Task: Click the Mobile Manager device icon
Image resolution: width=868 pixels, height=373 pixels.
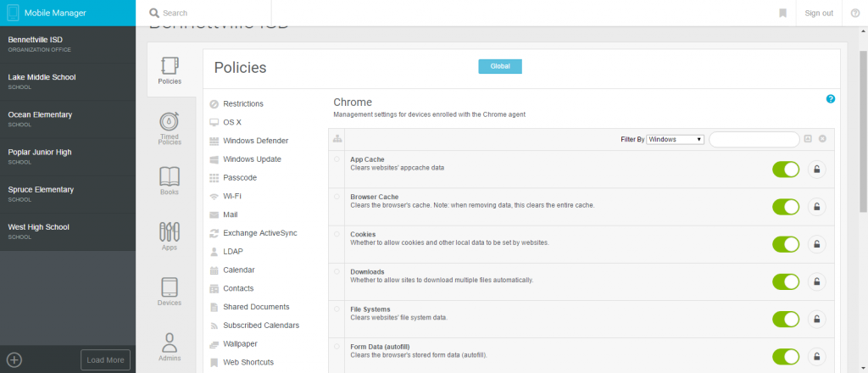Action: 14,13
